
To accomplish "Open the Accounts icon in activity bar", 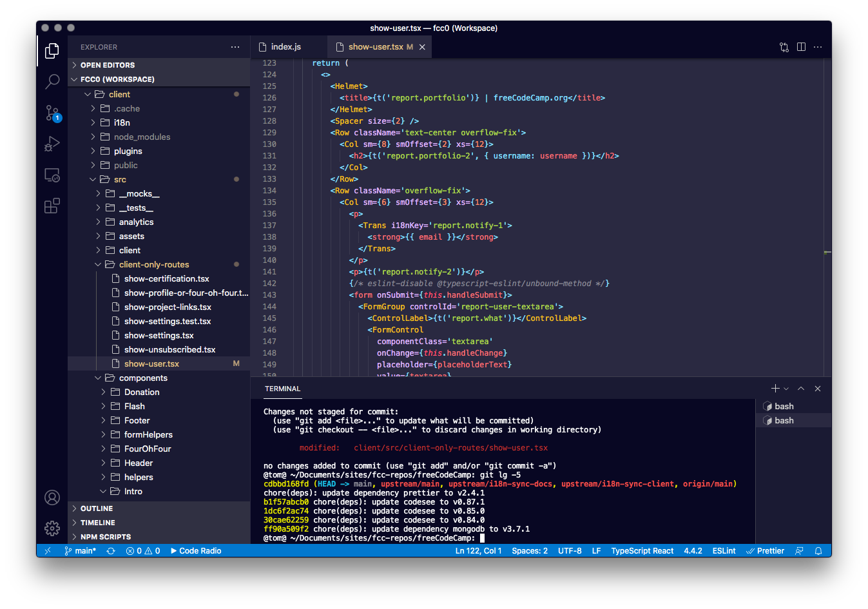I will click(x=52, y=497).
